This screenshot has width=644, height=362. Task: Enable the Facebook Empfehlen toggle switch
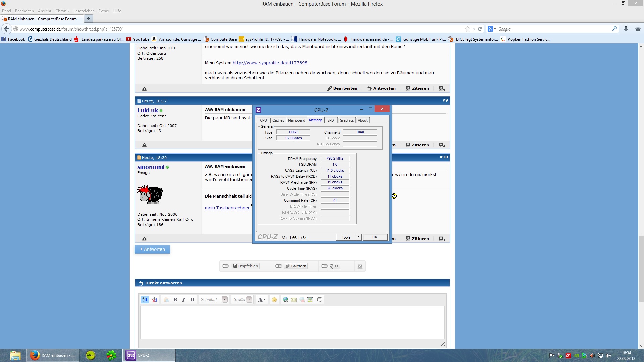coord(225,266)
